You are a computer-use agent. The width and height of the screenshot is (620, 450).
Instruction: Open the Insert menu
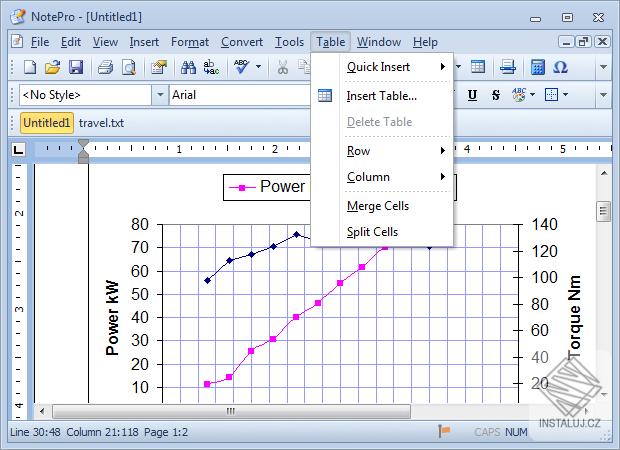click(x=144, y=42)
